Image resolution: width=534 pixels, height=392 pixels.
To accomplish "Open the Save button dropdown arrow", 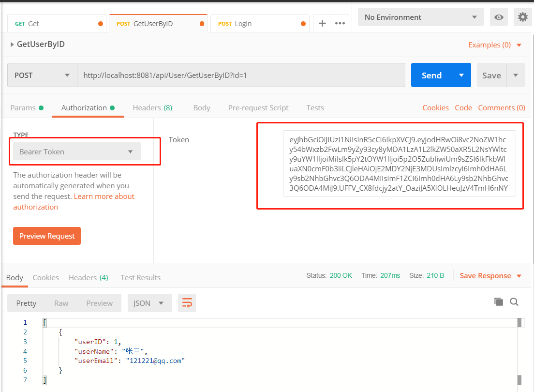I will point(516,75).
